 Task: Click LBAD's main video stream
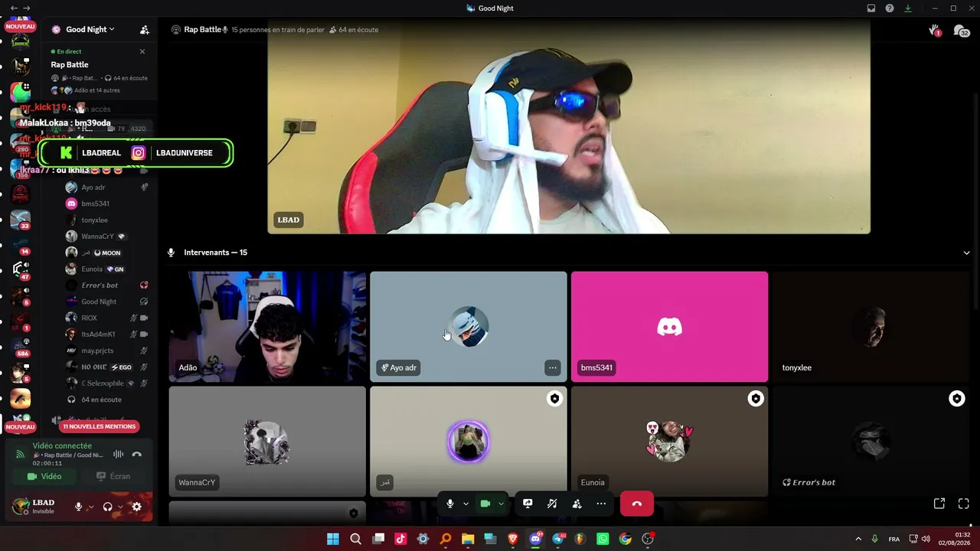click(x=569, y=128)
